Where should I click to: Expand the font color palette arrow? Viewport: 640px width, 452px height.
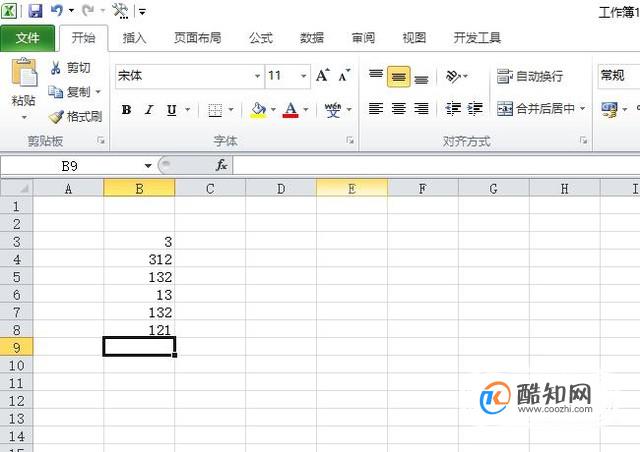tap(306, 109)
